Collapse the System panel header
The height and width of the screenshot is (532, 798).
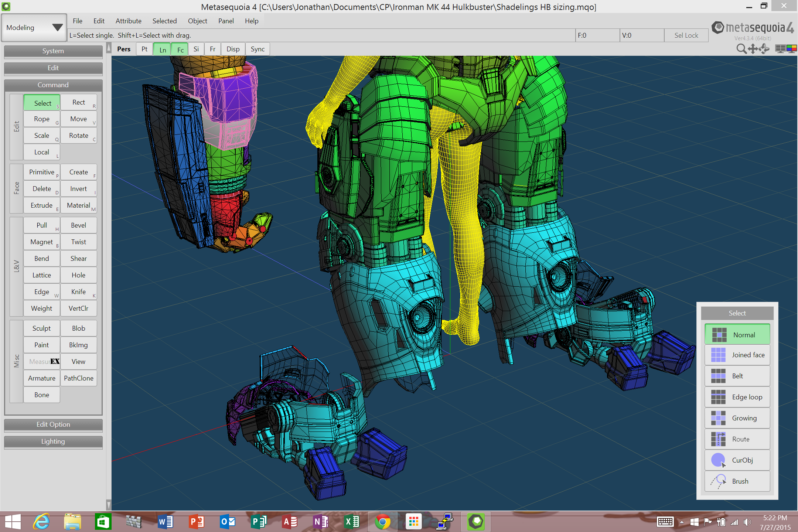point(53,51)
